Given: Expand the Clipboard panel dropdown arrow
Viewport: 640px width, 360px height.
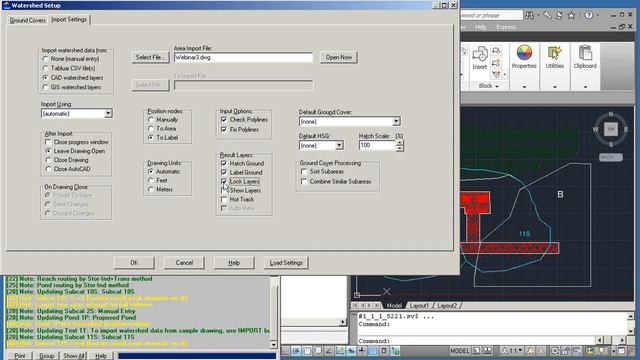Looking at the screenshot, I should (x=585, y=87).
